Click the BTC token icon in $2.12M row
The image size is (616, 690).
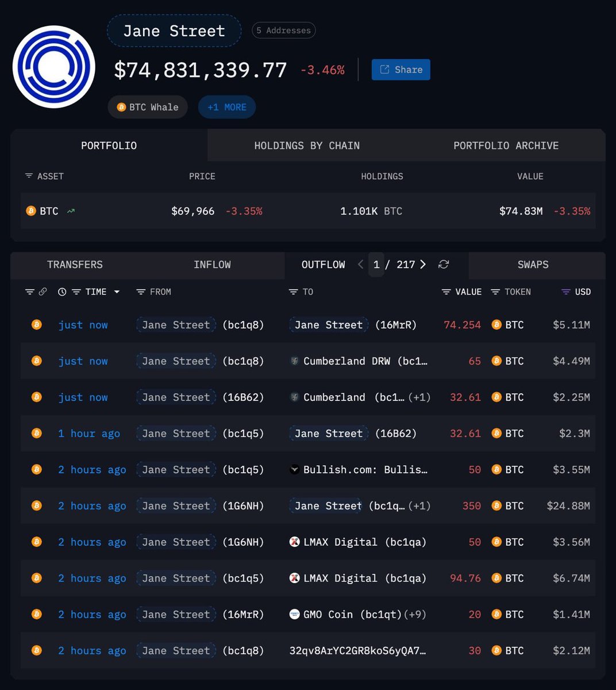(x=496, y=651)
